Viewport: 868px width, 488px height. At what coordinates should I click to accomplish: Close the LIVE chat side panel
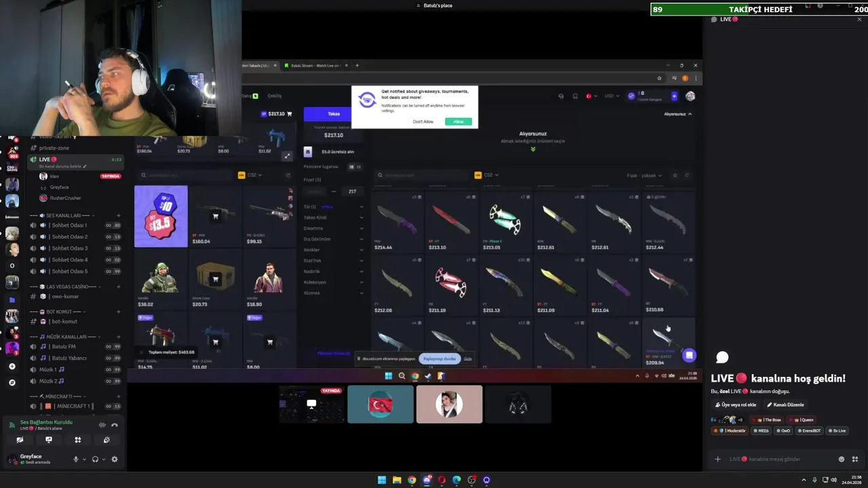[860, 19]
